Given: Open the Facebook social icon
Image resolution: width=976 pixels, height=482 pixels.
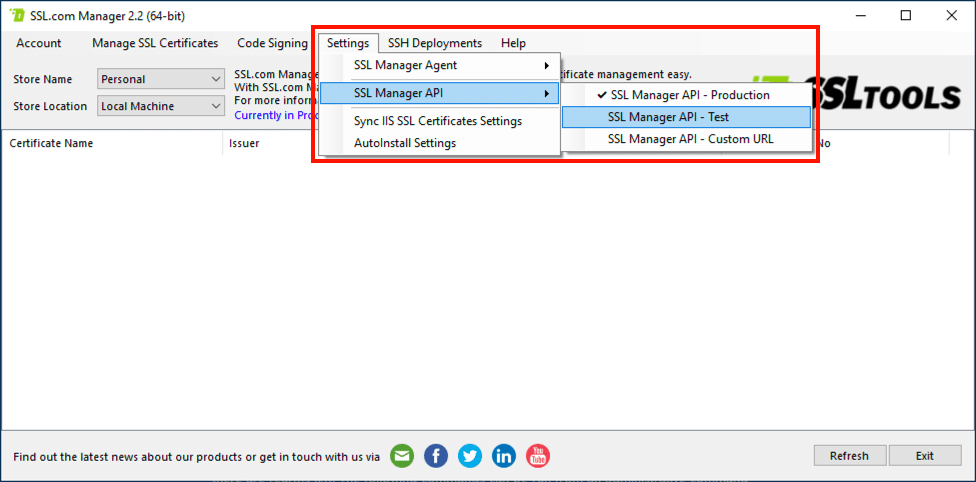Looking at the screenshot, I should 436,456.
